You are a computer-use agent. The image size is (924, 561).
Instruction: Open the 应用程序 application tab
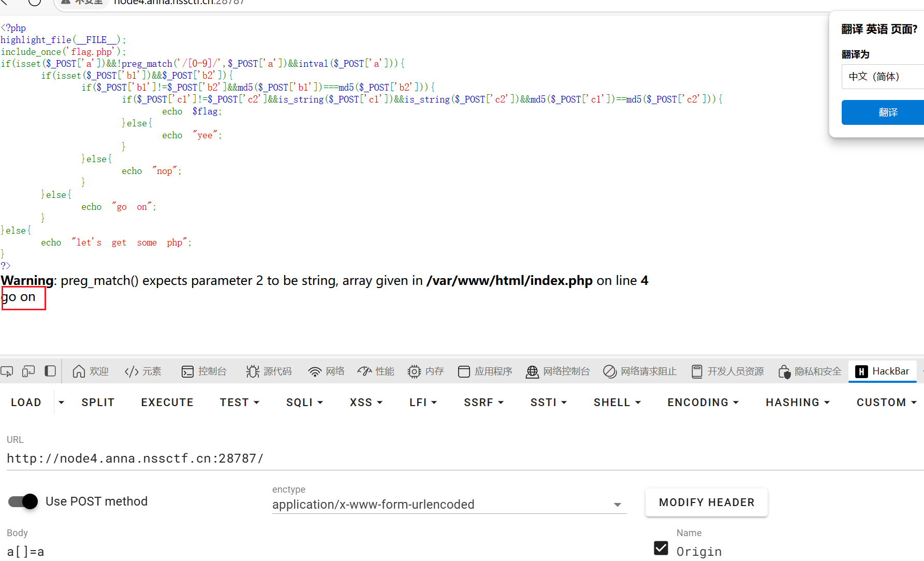[x=485, y=371]
